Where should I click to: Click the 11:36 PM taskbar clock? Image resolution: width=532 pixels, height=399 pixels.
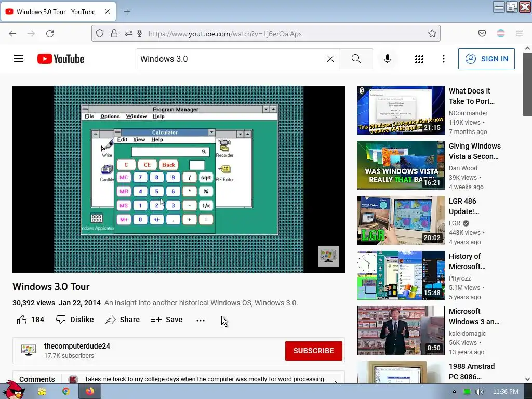point(506,392)
